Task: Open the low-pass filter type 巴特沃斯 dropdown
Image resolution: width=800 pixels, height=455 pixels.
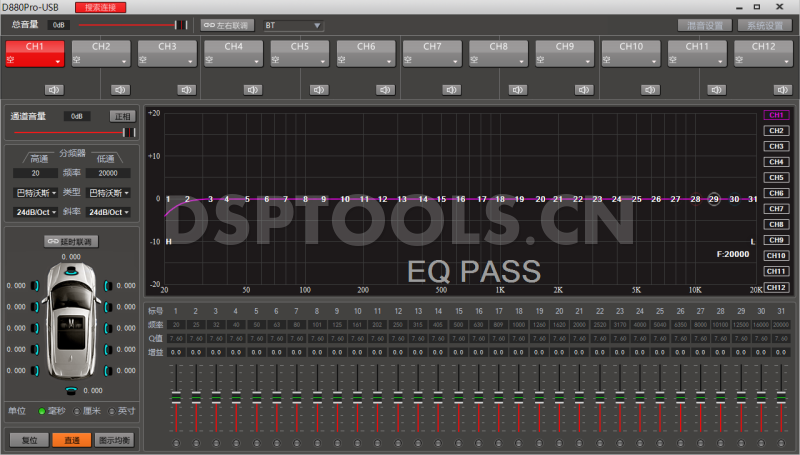Action: tap(108, 193)
